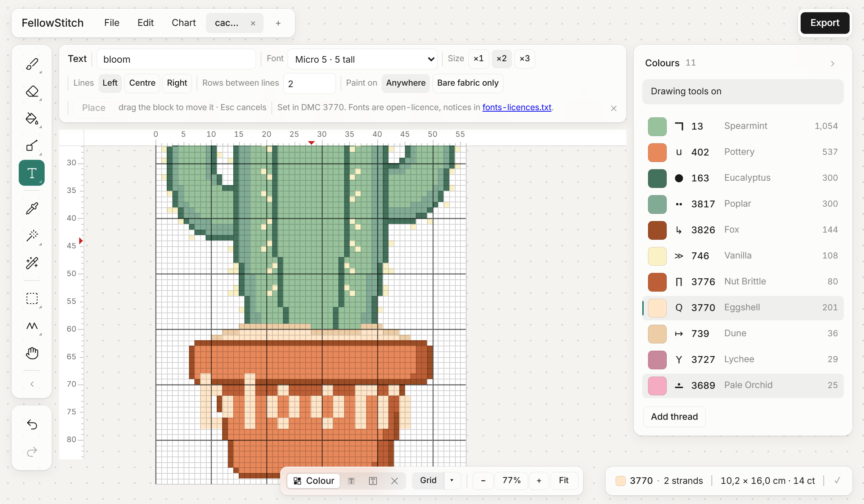864x504 pixels.
Task: Select the Eyedropper colour picker tool
Action: 32,208
